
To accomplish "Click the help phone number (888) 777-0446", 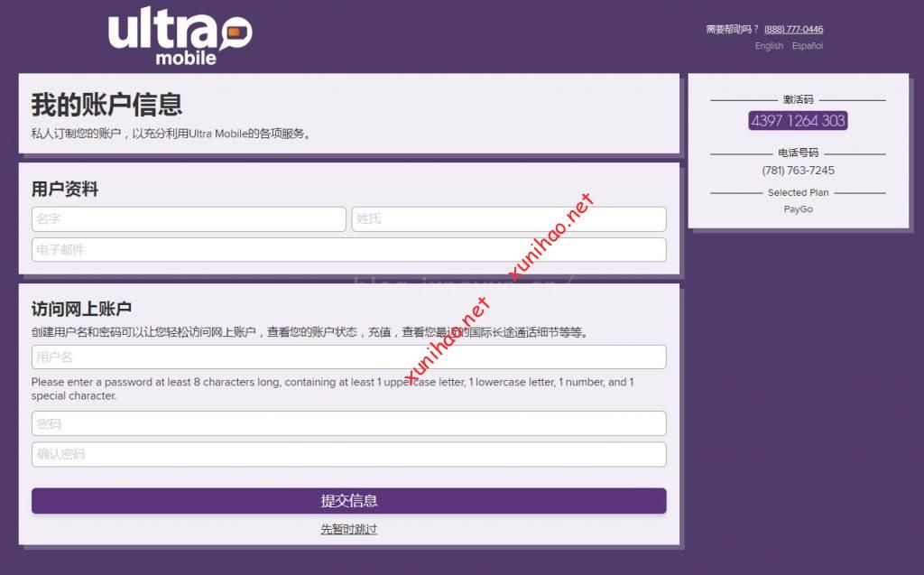I will coord(794,30).
